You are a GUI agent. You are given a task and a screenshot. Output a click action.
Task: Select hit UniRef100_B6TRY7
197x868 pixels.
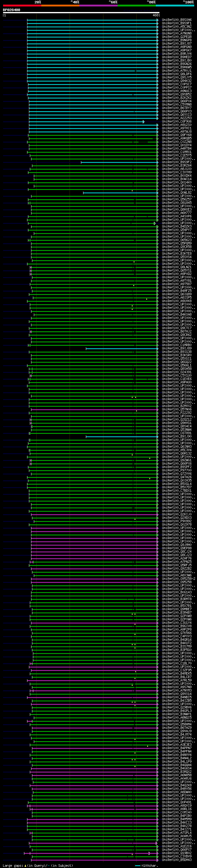pos(177,108)
